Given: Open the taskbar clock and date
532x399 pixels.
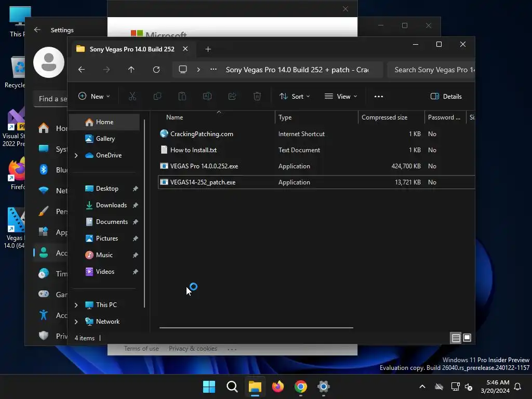Looking at the screenshot, I should pyautogui.click(x=495, y=387).
